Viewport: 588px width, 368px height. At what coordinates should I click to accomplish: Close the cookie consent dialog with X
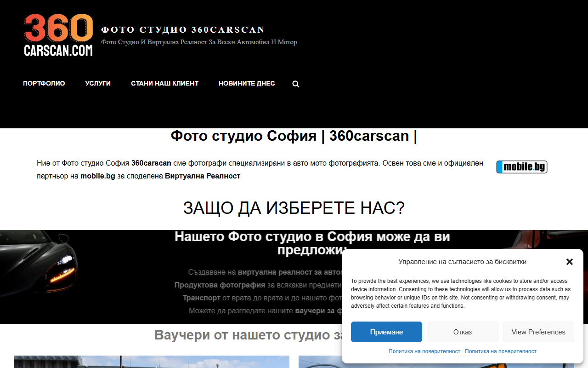570,262
